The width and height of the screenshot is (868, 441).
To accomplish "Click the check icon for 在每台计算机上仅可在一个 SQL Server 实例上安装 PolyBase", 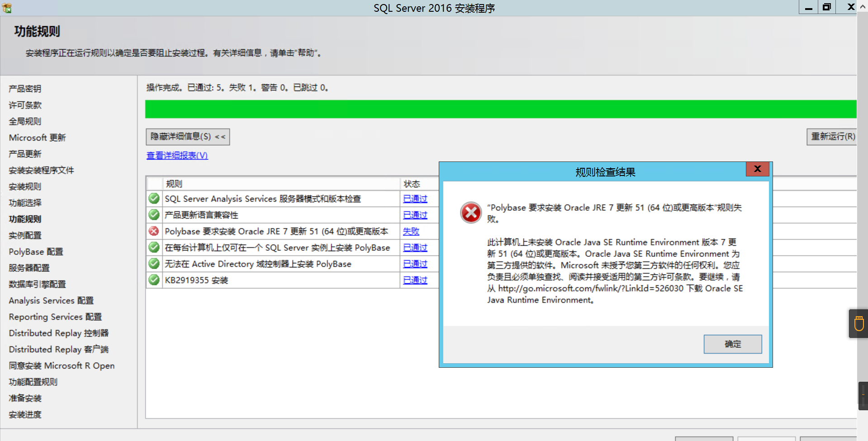I will tap(154, 247).
